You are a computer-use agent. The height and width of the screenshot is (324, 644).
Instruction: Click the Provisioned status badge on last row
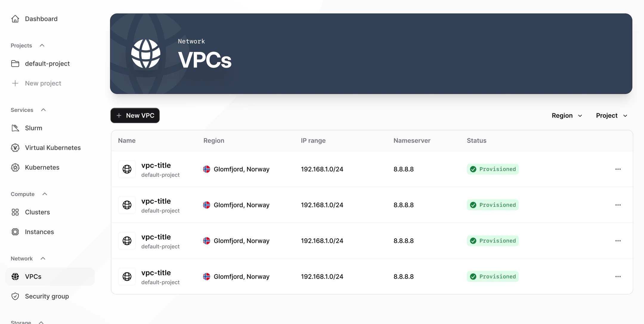click(493, 277)
